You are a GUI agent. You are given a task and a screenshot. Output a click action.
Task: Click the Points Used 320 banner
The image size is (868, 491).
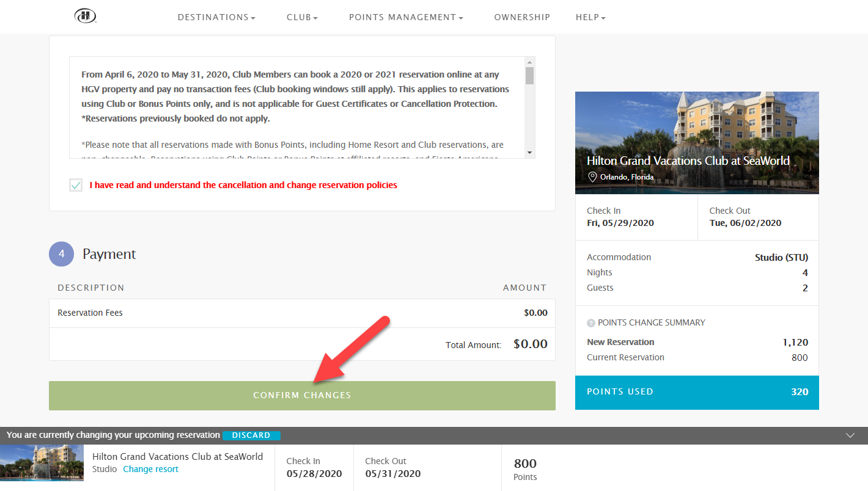[x=697, y=392]
